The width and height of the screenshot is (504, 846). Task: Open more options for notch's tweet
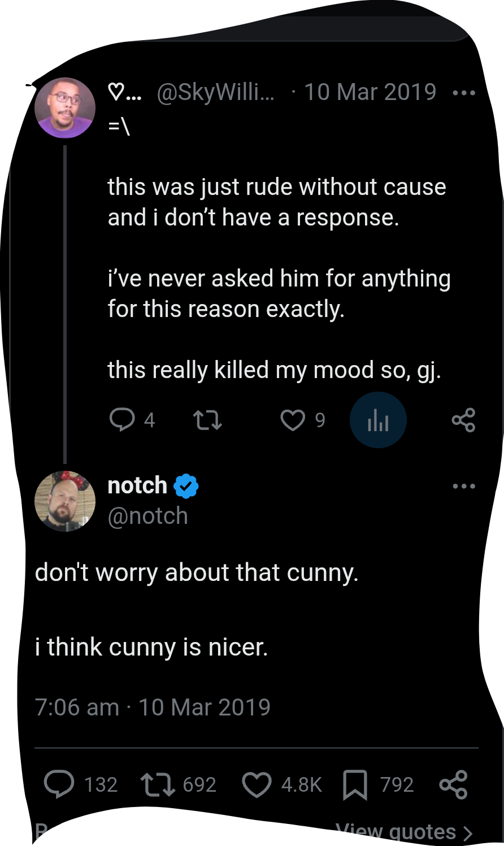(464, 486)
